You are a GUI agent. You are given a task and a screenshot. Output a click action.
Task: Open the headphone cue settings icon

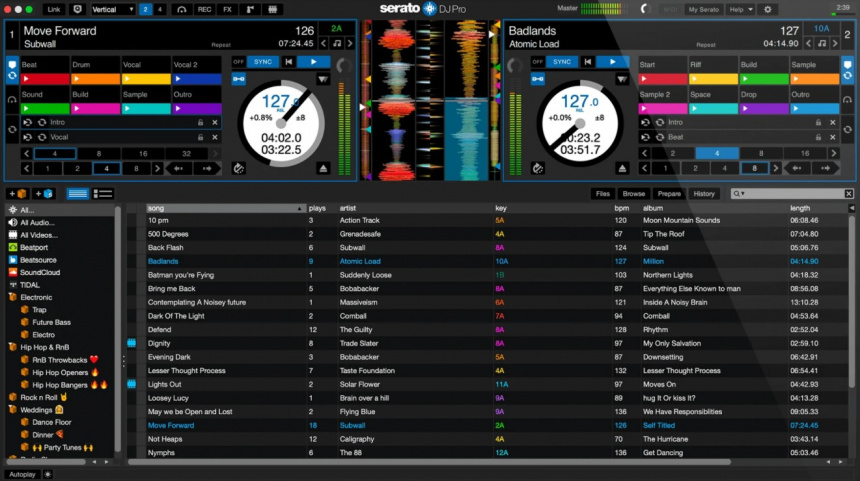point(182,9)
